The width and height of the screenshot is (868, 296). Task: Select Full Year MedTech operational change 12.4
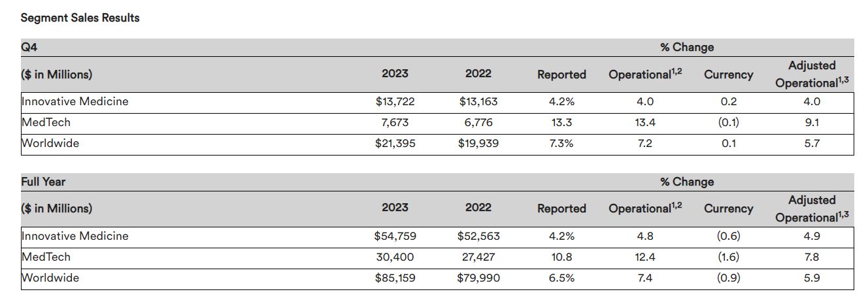pyautogui.click(x=644, y=257)
